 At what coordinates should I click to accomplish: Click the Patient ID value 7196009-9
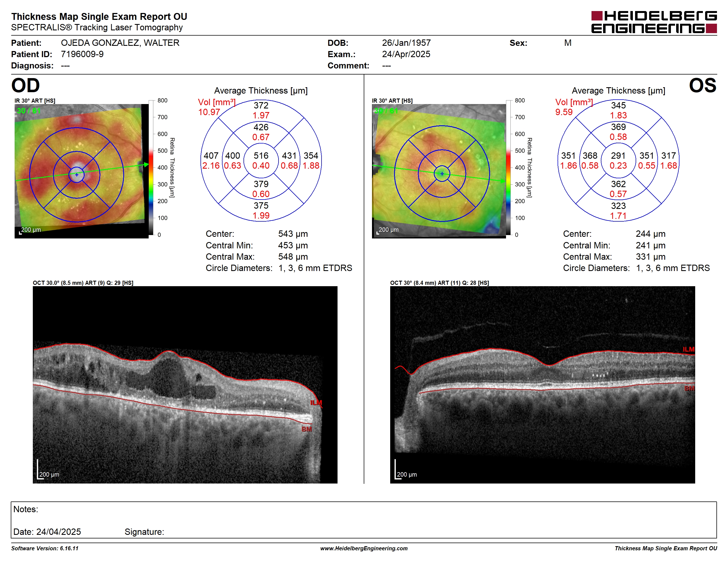[82, 54]
